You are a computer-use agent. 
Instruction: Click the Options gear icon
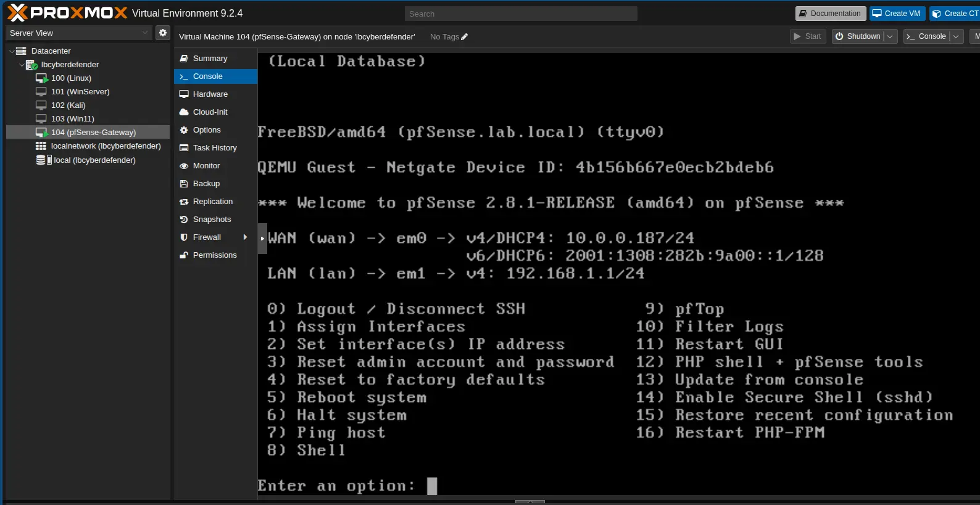pyautogui.click(x=183, y=130)
